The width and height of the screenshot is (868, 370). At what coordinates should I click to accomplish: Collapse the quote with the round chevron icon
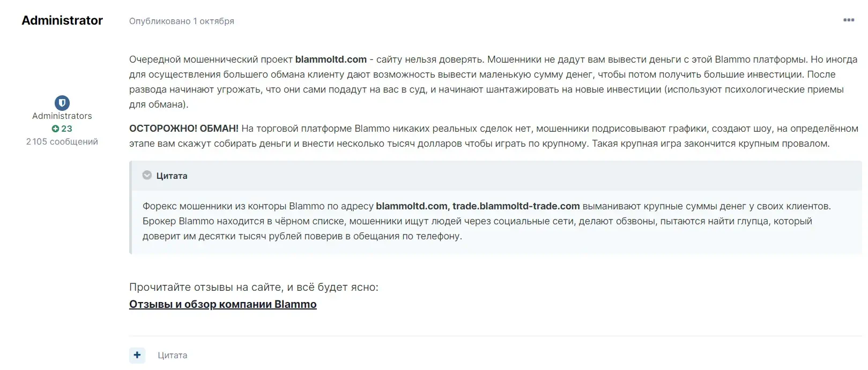pyautogui.click(x=147, y=175)
